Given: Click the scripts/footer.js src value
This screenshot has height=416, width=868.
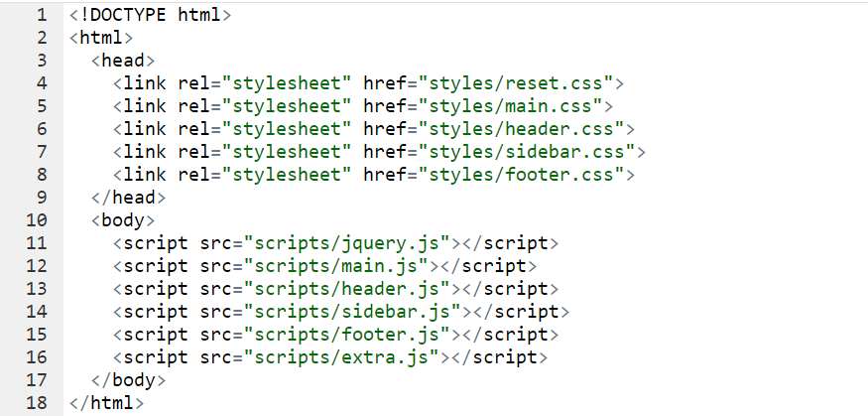Looking at the screenshot, I should click(354, 335).
